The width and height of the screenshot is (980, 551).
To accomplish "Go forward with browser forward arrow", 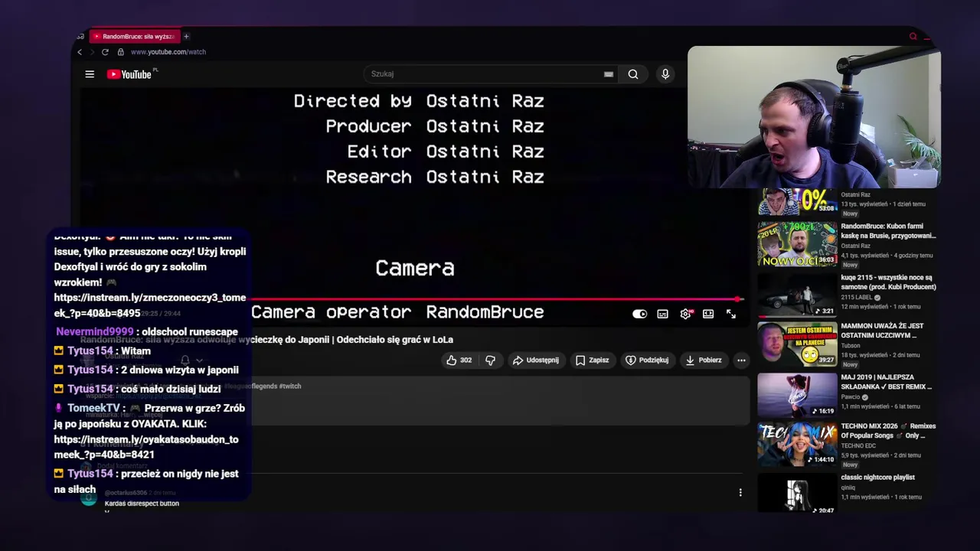I will (92, 52).
